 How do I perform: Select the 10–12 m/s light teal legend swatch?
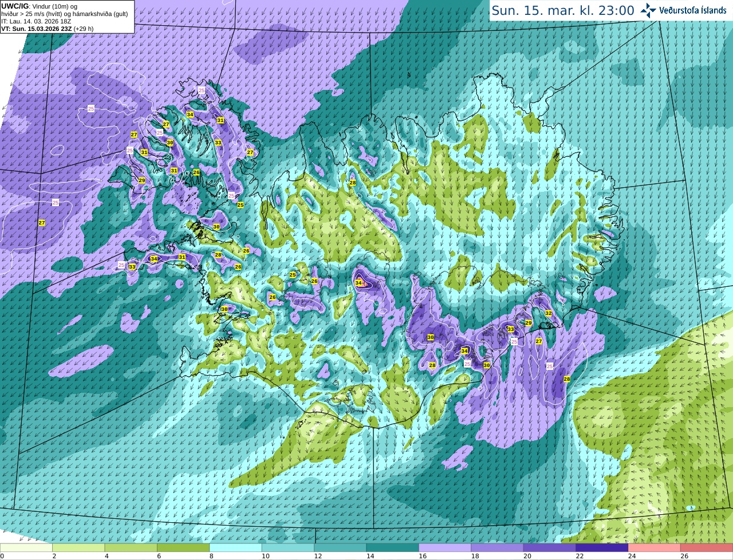click(x=288, y=548)
